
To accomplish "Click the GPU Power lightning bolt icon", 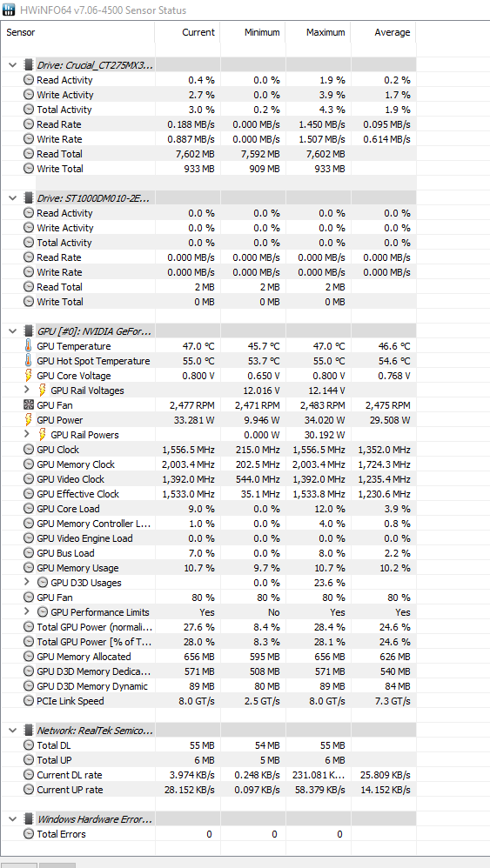I will pyautogui.click(x=28, y=419).
